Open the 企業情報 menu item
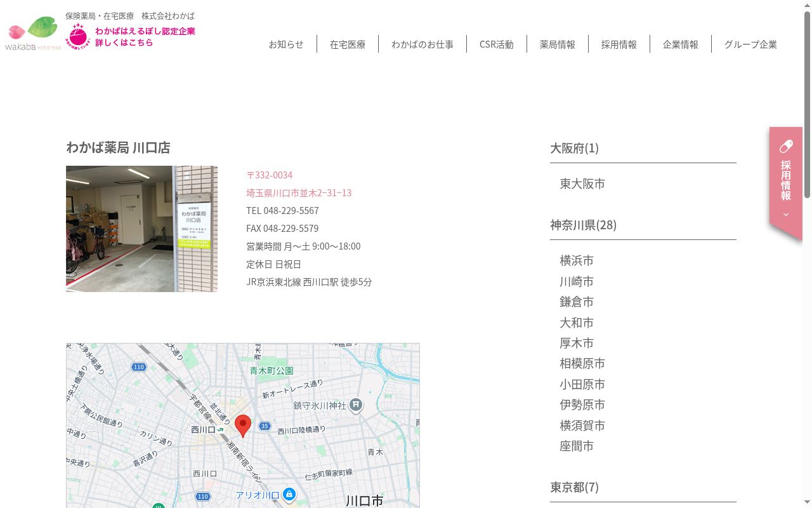Screen dimensions: 812x508 coord(681,44)
